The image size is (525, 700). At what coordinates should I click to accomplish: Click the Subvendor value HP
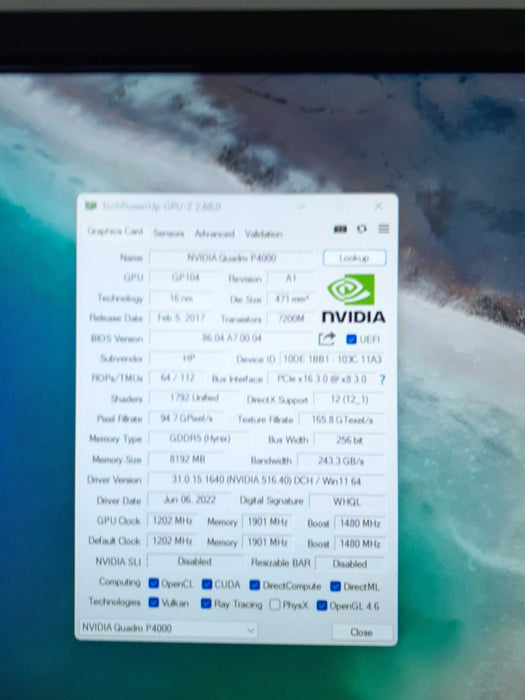coord(188,358)
